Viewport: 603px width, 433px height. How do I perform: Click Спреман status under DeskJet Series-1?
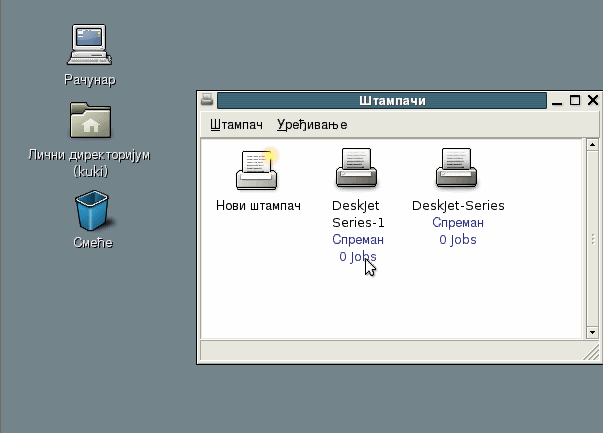tap(358, 240)
